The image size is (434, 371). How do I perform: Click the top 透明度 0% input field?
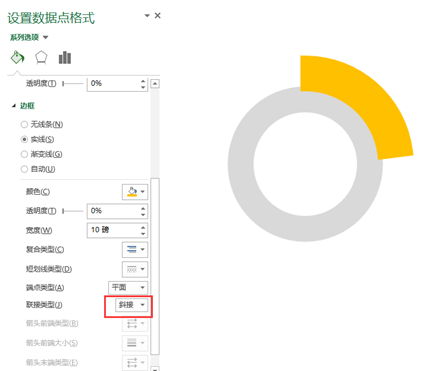coord(113,83)
